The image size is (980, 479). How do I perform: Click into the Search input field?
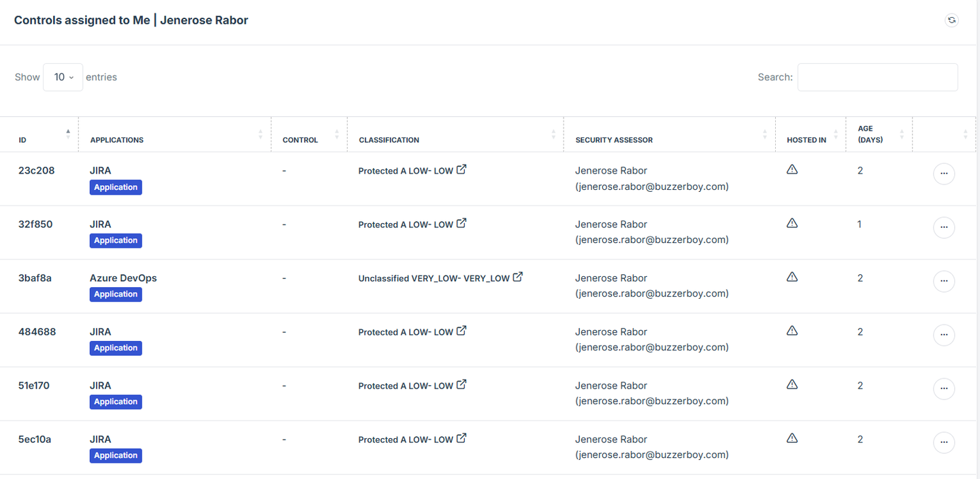tap(877, 78)
